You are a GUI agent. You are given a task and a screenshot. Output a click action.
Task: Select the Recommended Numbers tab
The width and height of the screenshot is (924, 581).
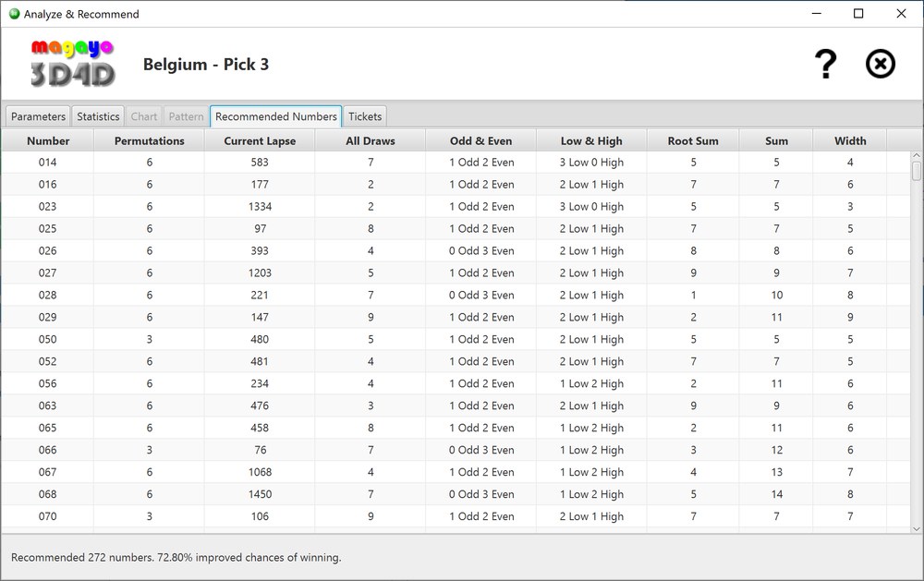[x=275, y=116]
